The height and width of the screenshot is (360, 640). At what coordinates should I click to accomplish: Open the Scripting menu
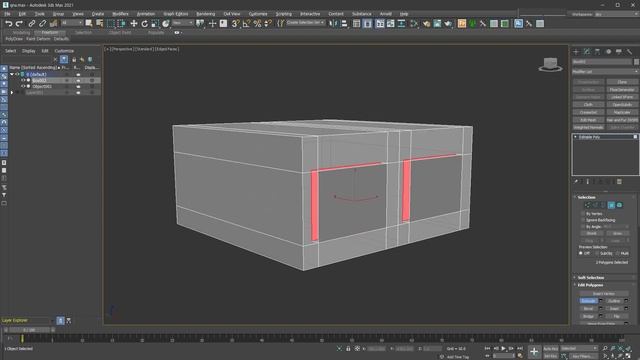tap(284, 14)
